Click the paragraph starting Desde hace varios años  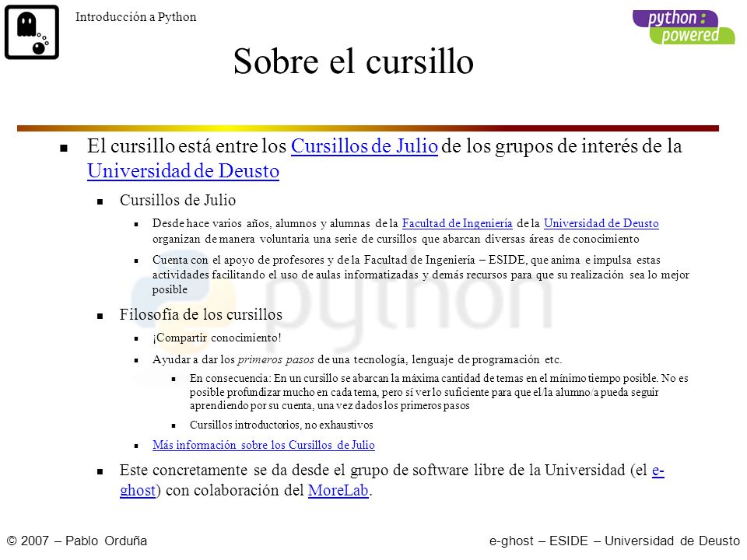405,231
